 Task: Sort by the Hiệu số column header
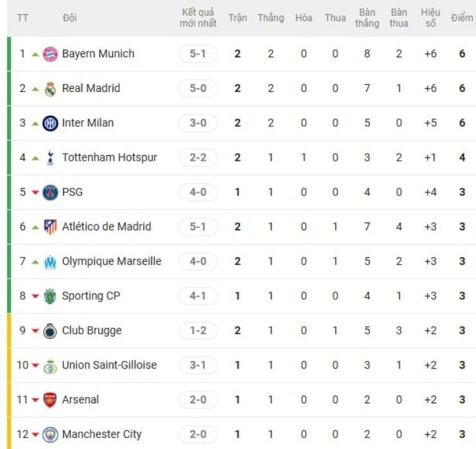click(x=430, y=18)
